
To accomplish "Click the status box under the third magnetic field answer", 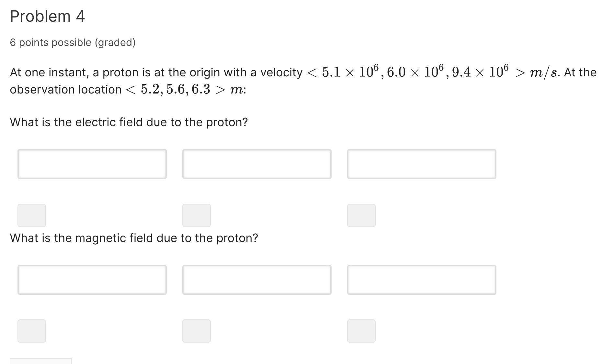I will 361,331.
